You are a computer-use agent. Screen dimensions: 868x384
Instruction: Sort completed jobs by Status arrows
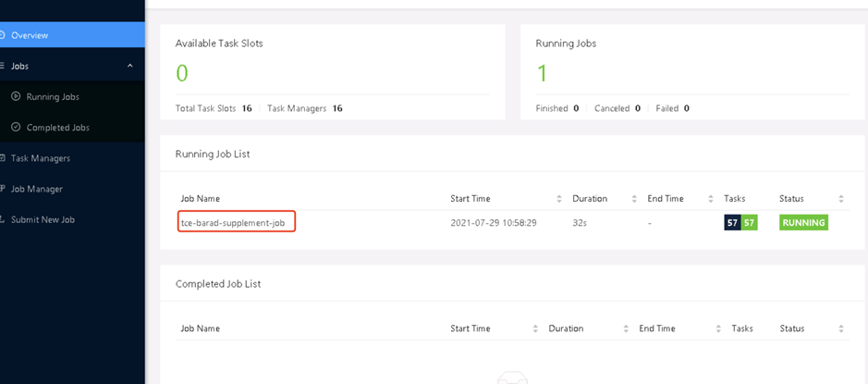point(841,328)
